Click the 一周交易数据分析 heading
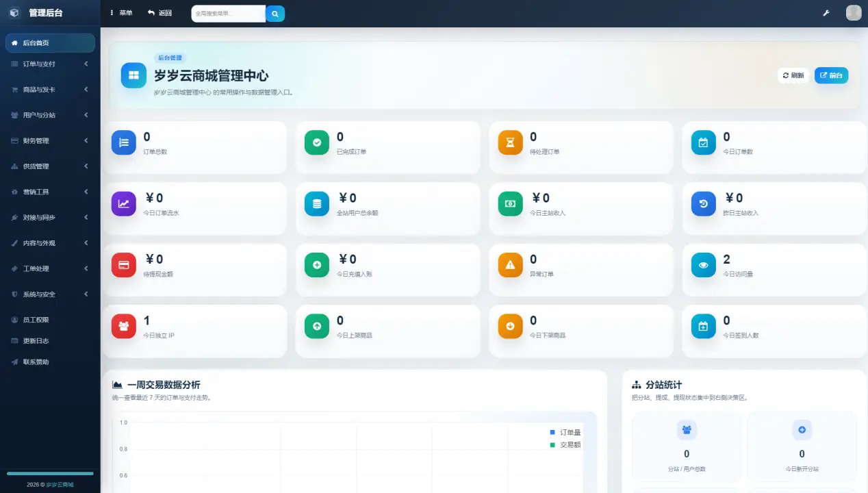Screen dimensions: 868x493 tap(164, 385)
